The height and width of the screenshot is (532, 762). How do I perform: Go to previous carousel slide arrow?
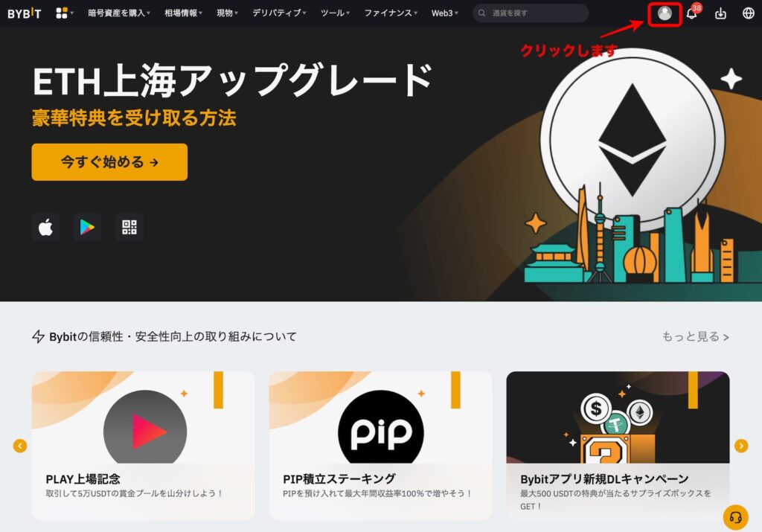pyautogui.click(x=20, y=446)
